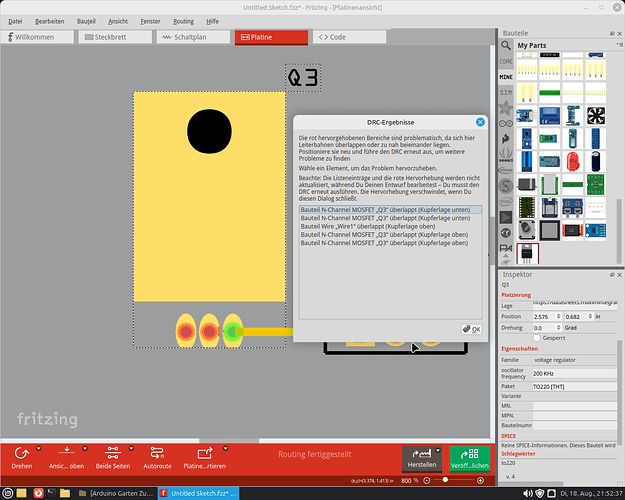Screen dimensions: 625x500
Task: Toggle the Gesperrt checkbox
Action: tap(537, 338)
